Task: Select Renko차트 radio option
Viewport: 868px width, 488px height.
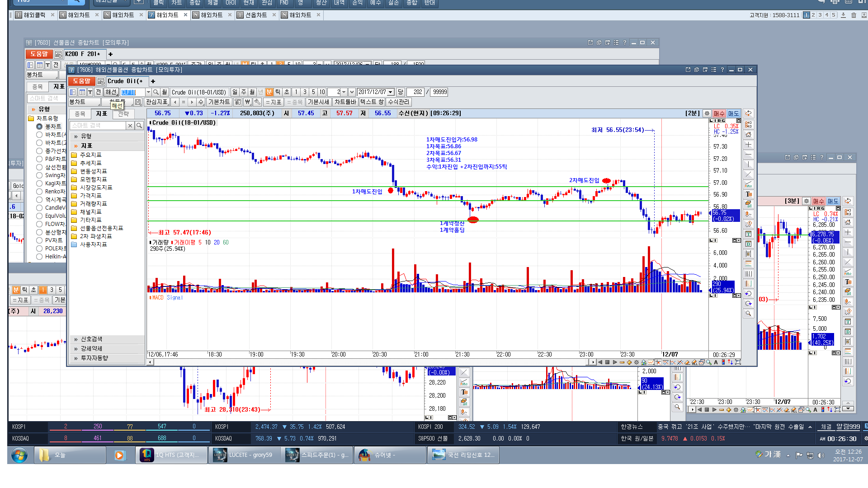Action: 39,192
